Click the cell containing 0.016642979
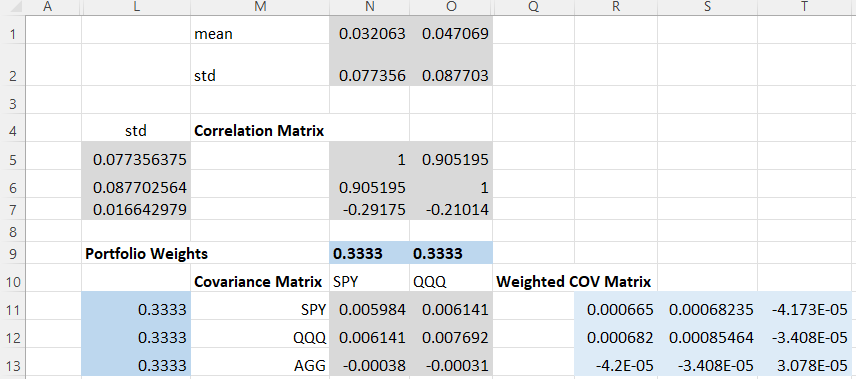The height and width of the screenshot is (379, 856). pos(136,209)
